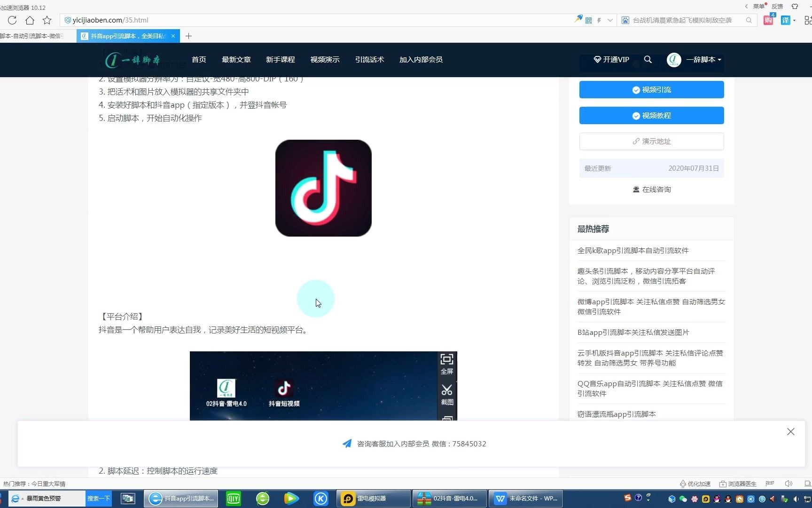Open 微博app引流脚本 recommended article
Screen dimensions: 812x508
(651, 307)
